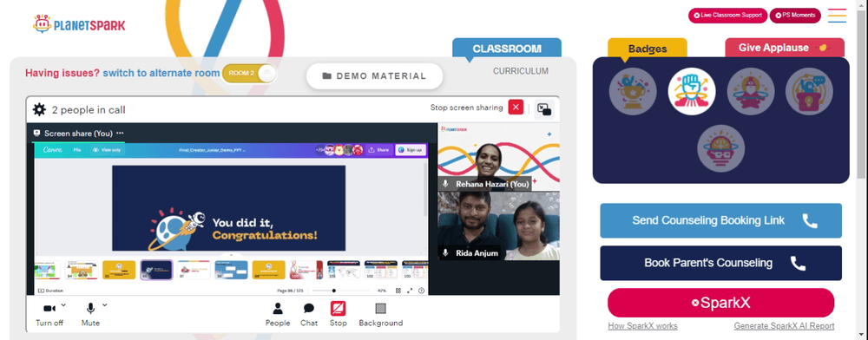Image resolution: width=868 pixels, height=340 pixels.
Task: Click Generate SparkX AI Report link
Action: (x=784, y=326)
